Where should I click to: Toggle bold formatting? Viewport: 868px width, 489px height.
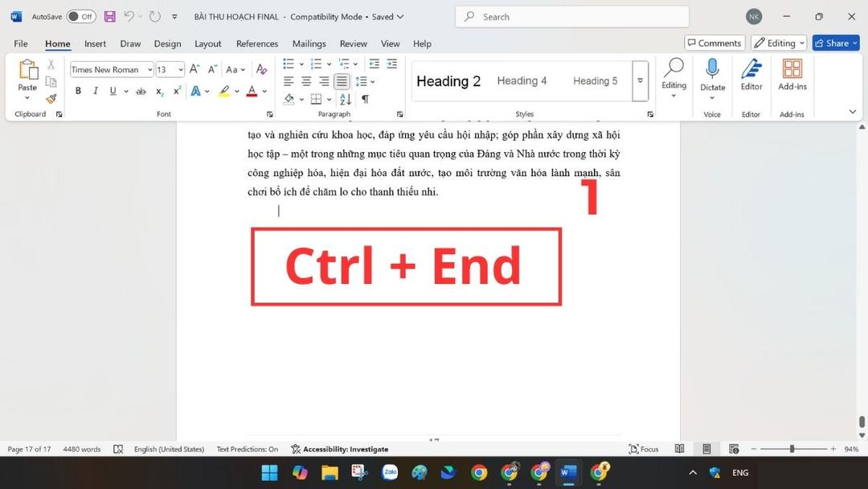[x=78, y=90]
